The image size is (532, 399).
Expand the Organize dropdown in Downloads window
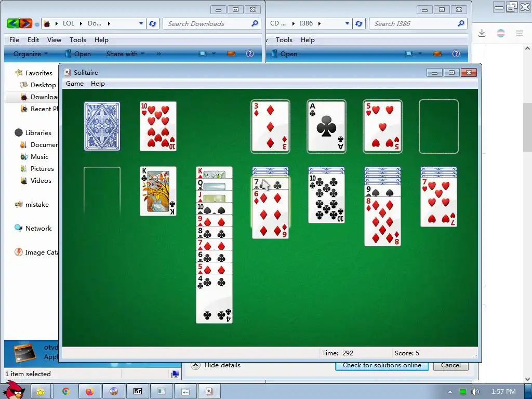coord(30,54)
